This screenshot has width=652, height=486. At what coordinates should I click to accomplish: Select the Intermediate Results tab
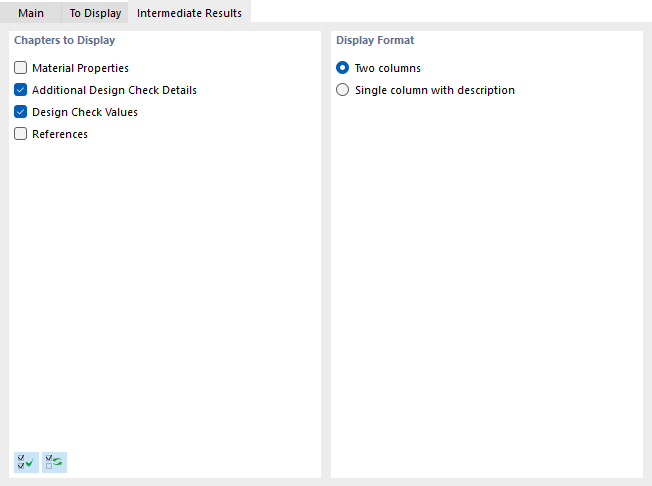(x=189, y=13)
